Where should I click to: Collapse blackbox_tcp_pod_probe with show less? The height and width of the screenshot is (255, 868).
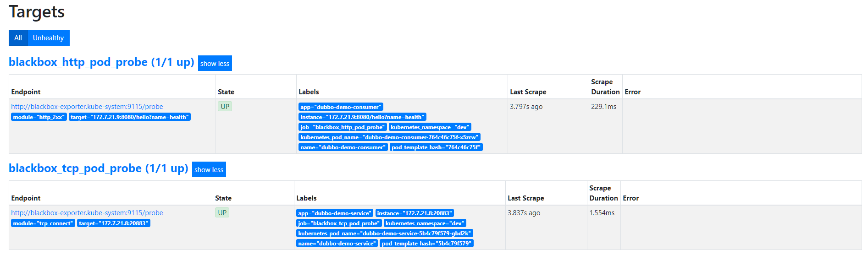point(209,170)
